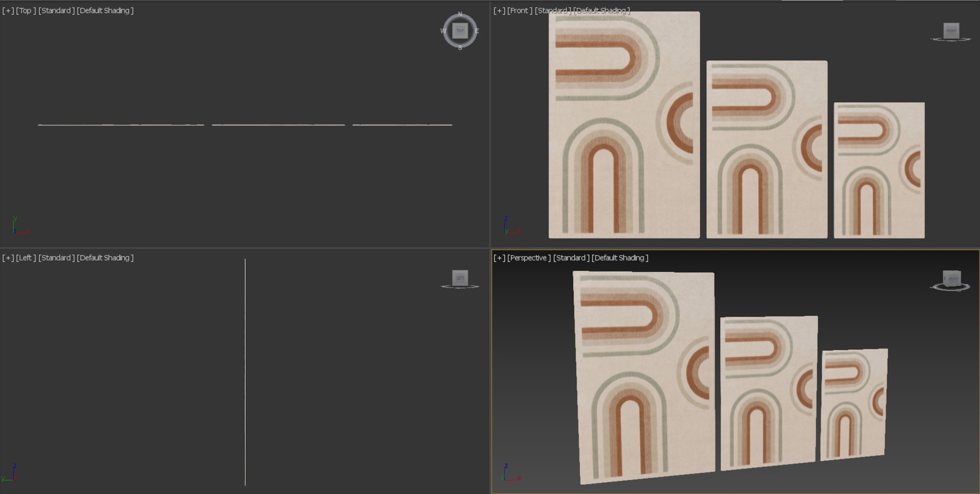Select the smallest rug in the Perspective viewport
Screen dimensions: 980x494
click(x=853, y=405)
